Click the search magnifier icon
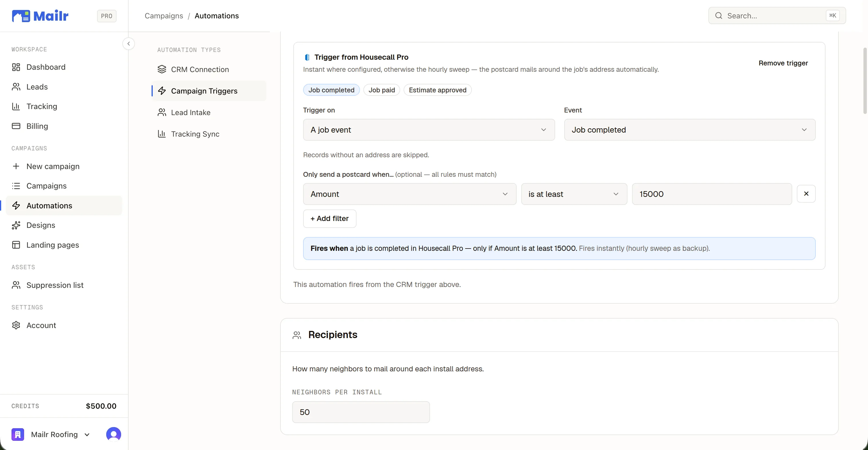The height and width of the screenshot is (450, 868). tap(718, 15)
